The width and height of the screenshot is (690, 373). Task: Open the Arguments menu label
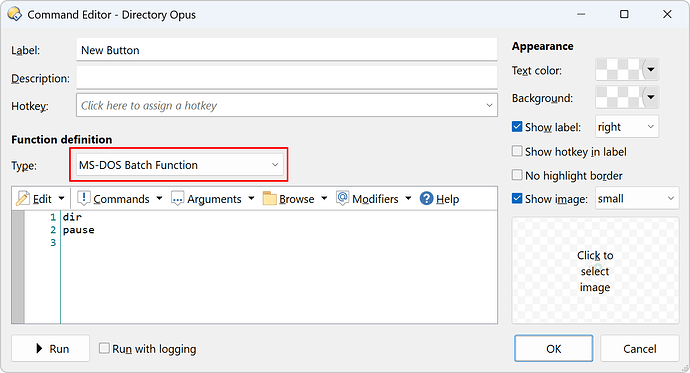[x=214, y=199]
